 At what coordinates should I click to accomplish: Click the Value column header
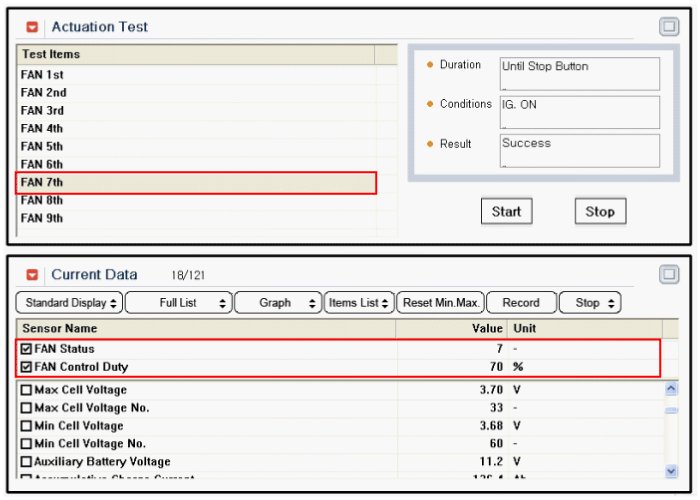click(451, 329)
